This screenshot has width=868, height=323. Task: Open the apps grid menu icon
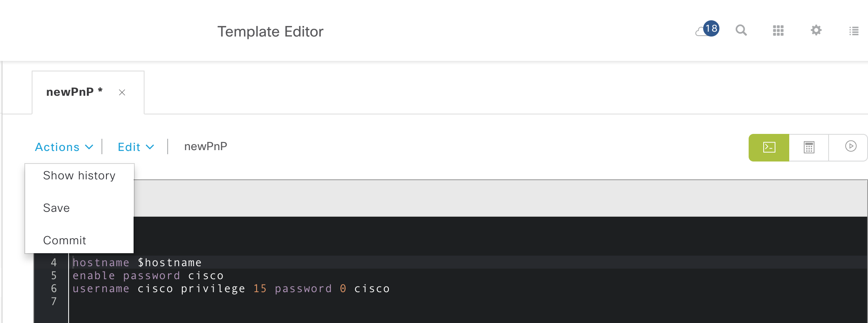(x=778, y=30)
